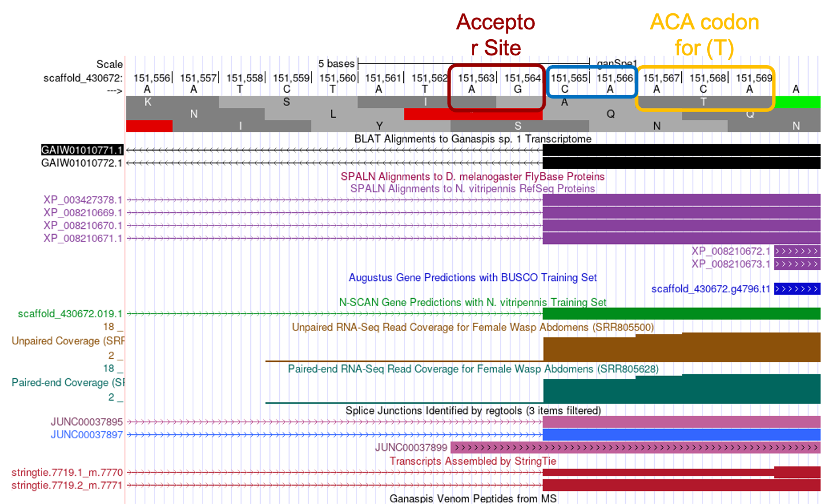Viewport: 822px width, 504px height.
Task: Open the GAIW01010771.1 transcript alignment label
Action: (82, 150)
